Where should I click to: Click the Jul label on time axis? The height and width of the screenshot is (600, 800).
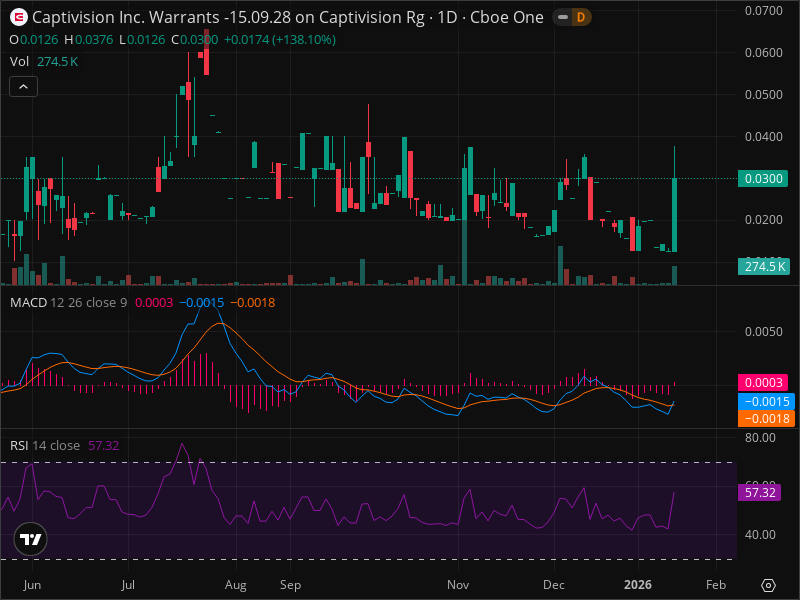128,585
